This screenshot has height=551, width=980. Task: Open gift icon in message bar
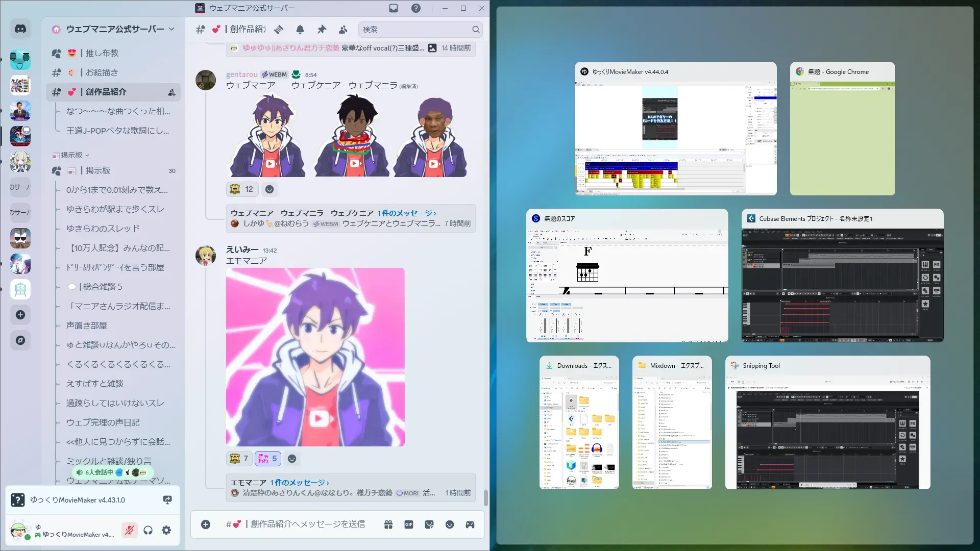[388, 524]
